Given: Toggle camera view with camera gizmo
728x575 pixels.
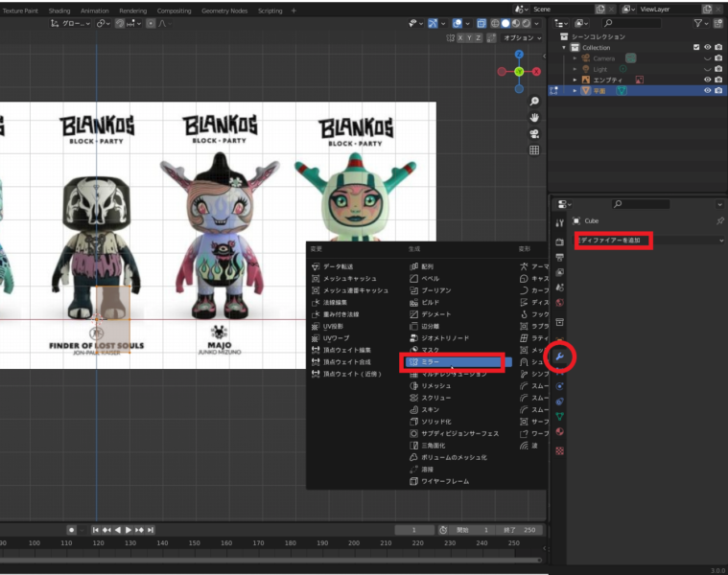Looking at the screenshot, I should coord(534,134).
